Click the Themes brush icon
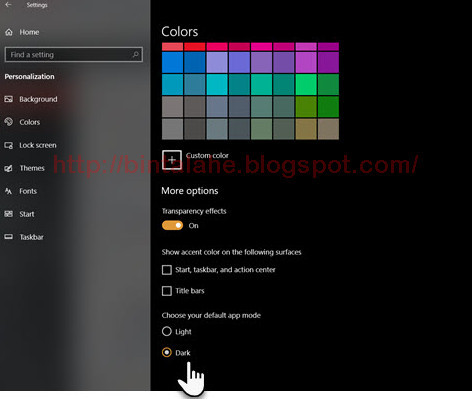472x399 pixels. point(9,168)
